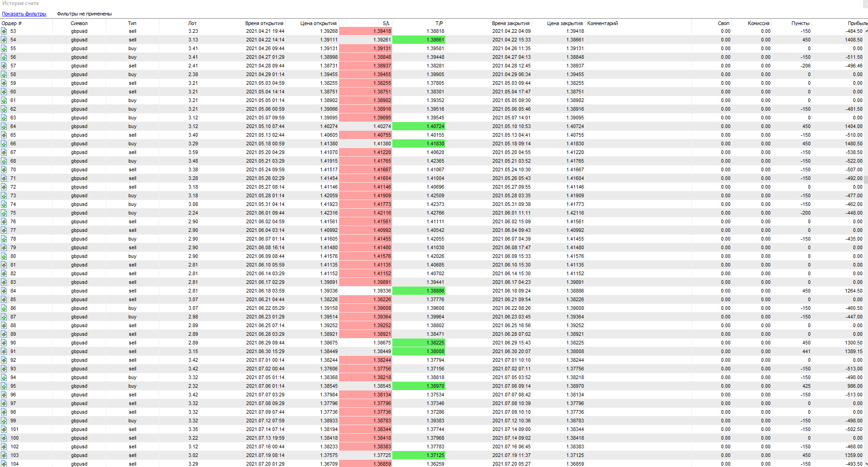Select the icon beside order 84
The image size is (868, 467).
[4, 291]
